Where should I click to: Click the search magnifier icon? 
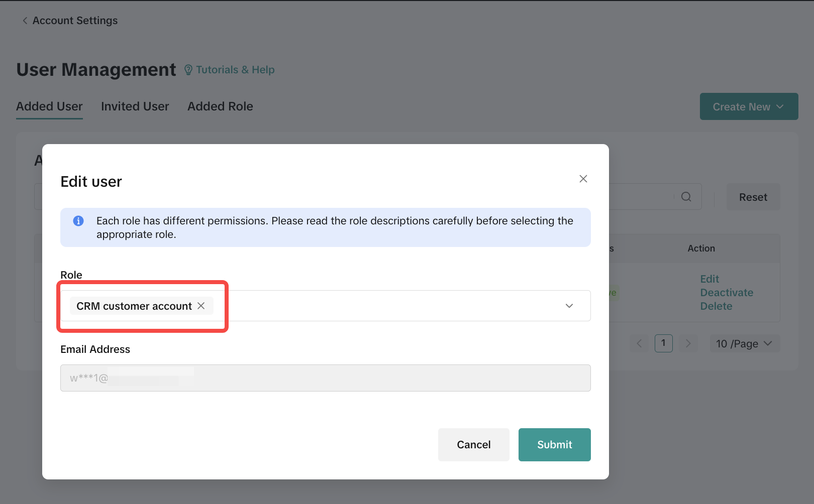pos(686,197)
